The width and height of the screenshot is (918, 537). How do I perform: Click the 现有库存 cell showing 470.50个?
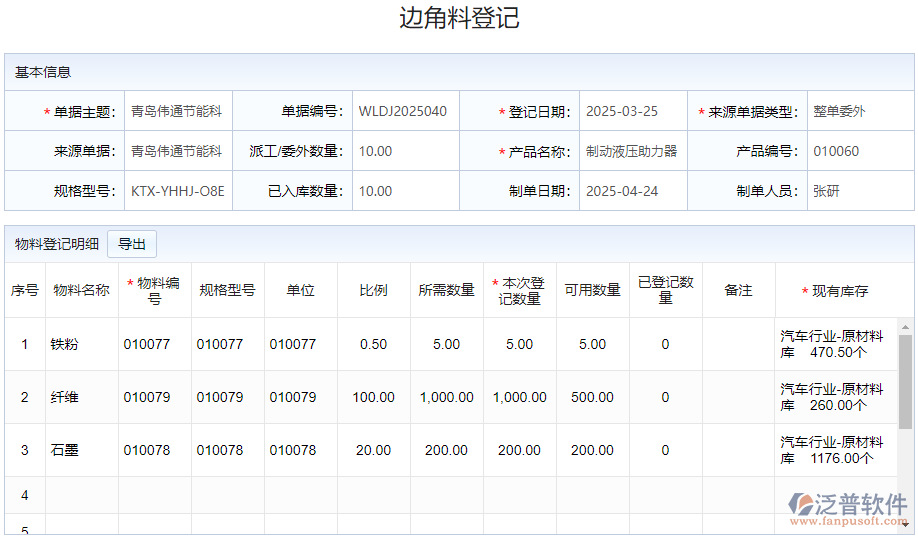(835, 345)
